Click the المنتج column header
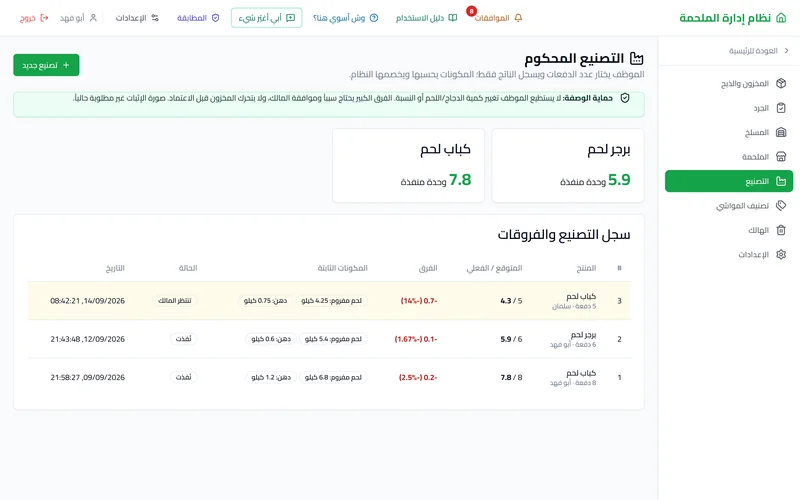 (586, 268)
